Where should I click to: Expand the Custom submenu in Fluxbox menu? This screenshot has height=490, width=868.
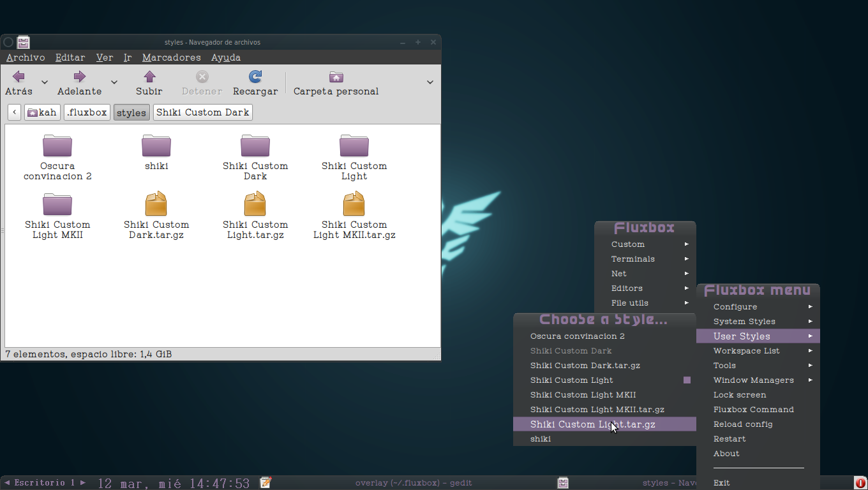pyautogui.click(x=645, y=244)
